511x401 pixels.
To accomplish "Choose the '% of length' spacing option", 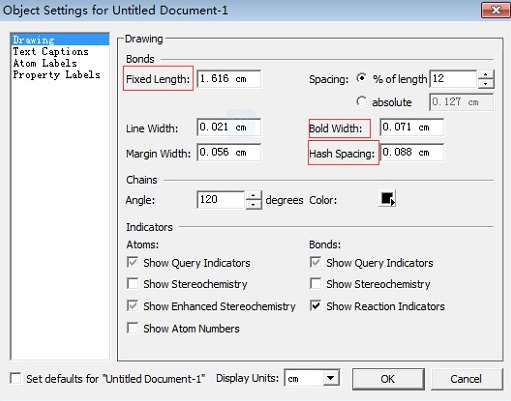I will pos(361,78).
